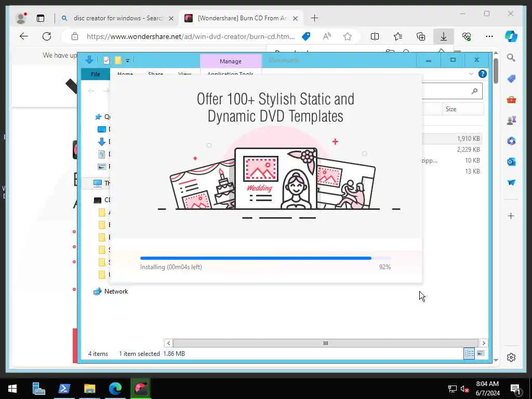This screenshot has width=532, height=399.
Task: Open the sidebar Shopping tag icon
Action: 511,79
